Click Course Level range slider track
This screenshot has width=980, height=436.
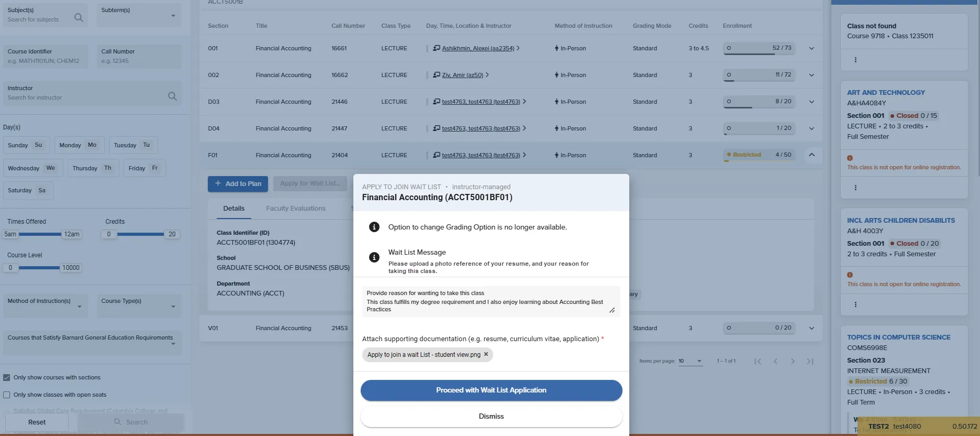(39, 268)
